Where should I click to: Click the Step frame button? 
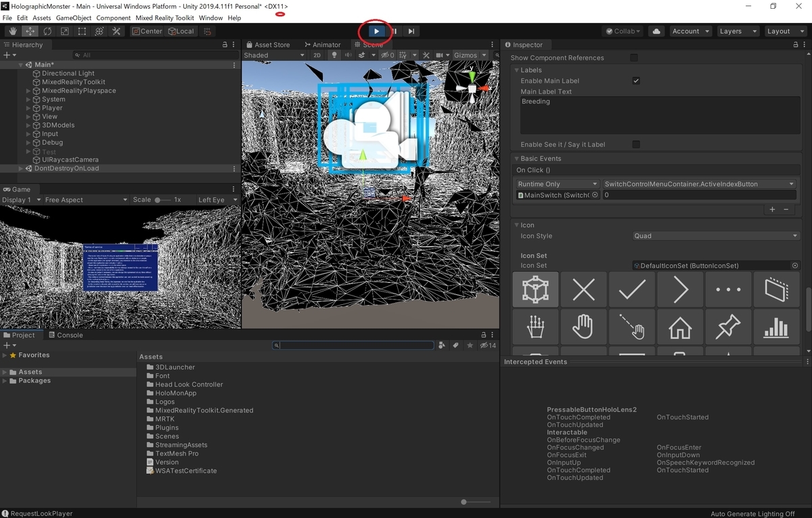pyautogui.click(x=411, y=31)
